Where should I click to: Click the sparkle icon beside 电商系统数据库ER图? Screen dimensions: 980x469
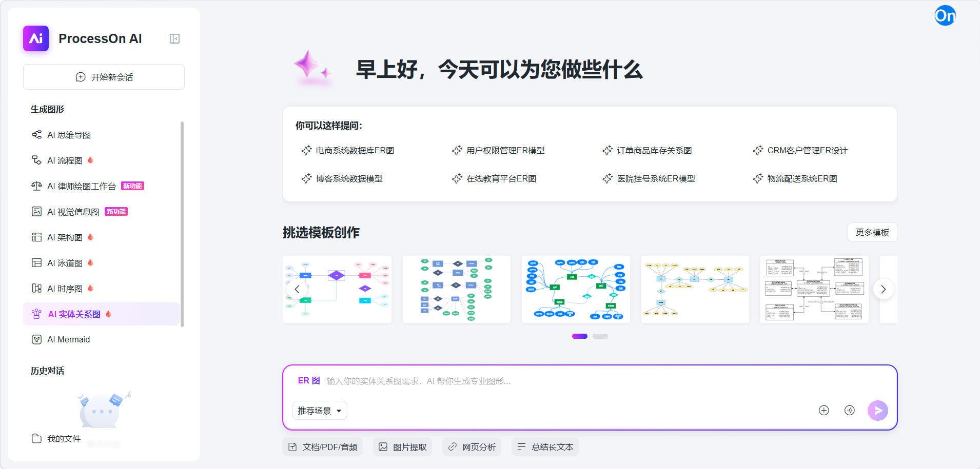pos(306,150)
